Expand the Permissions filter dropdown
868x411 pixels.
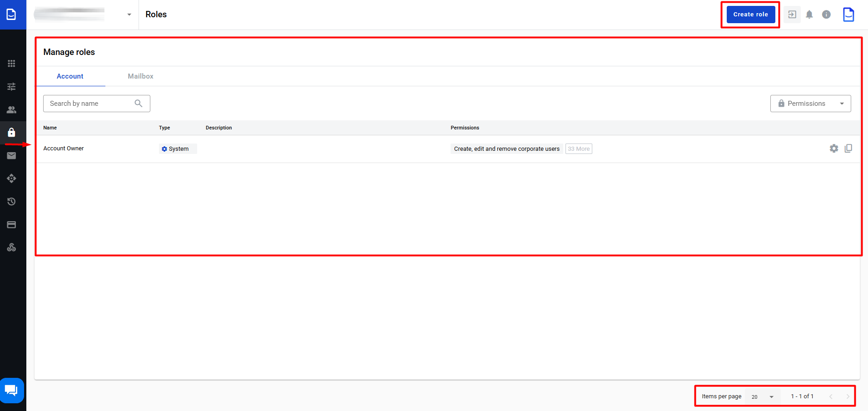point(810,104)
